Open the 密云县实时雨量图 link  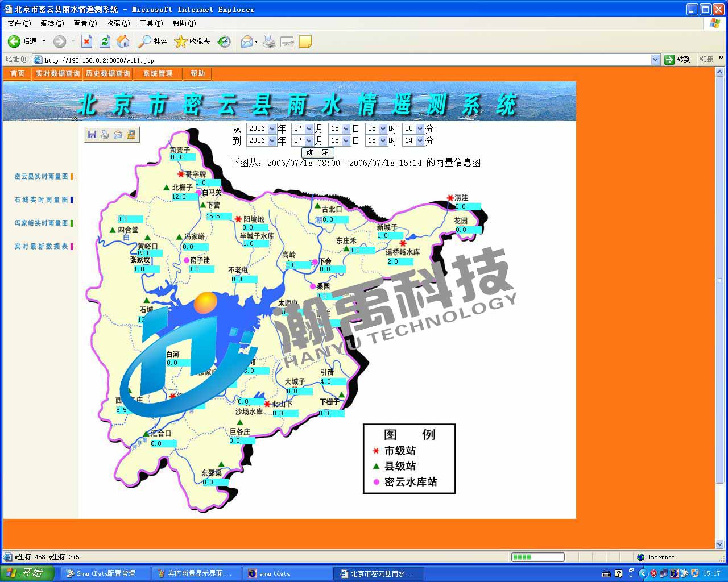coord(41,177)
